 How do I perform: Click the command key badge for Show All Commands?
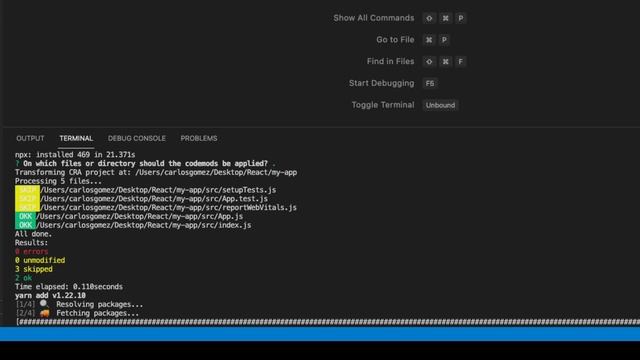coord(445,18)
